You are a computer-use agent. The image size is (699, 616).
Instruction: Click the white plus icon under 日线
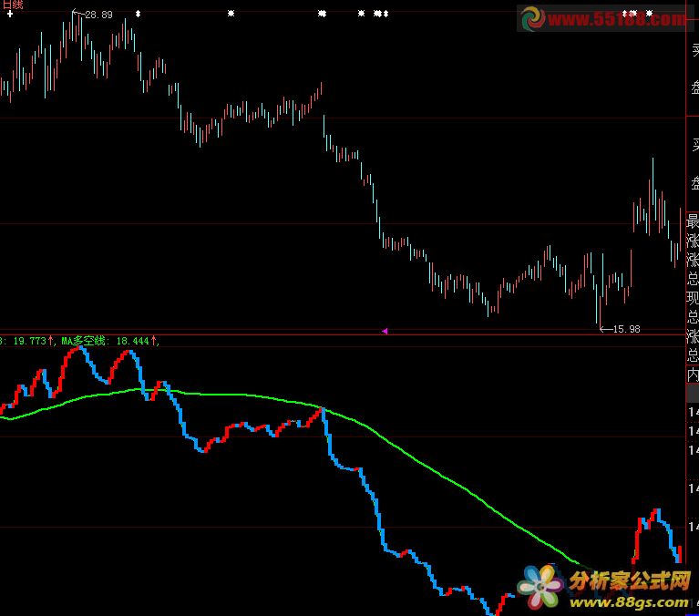10,14
